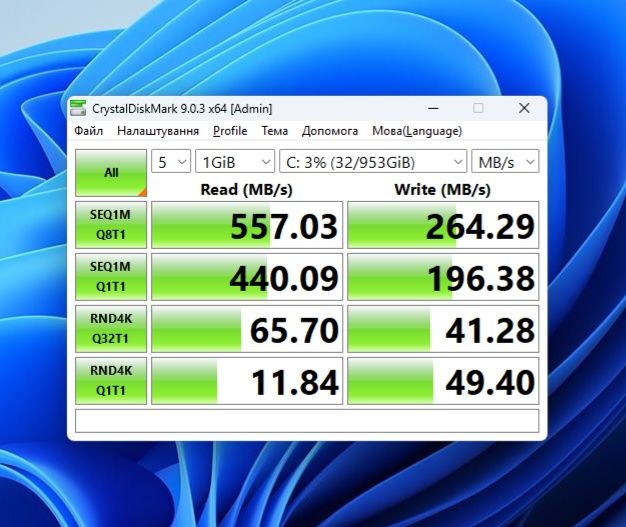
Task: Run all benchmarks with the All button
Action: tap(111, 173)
